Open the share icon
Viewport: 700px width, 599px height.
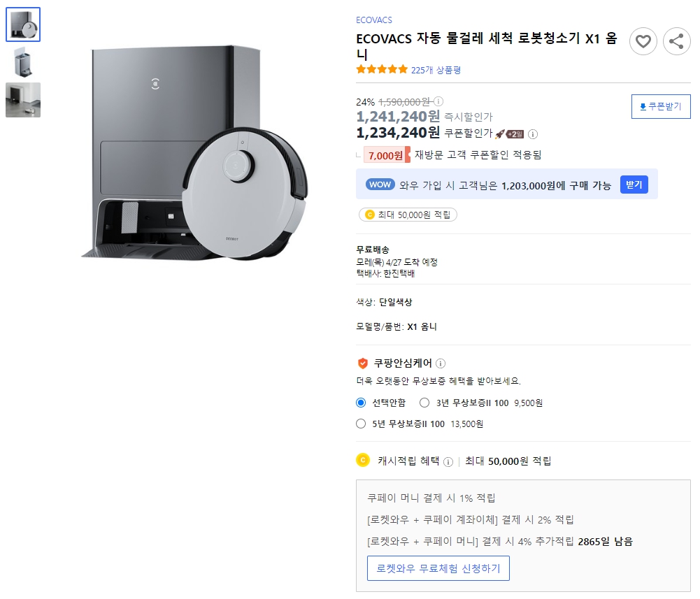click(x=676, y=41)
